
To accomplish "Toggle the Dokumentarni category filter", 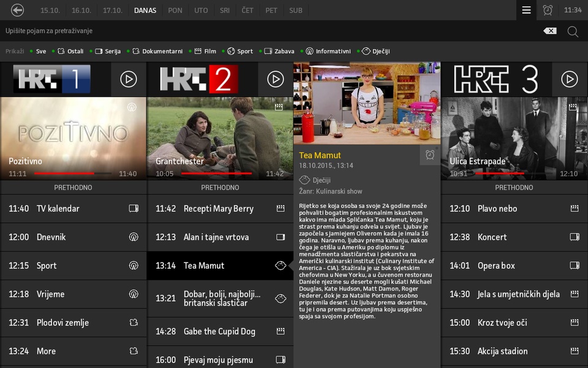I will point(154,51).
